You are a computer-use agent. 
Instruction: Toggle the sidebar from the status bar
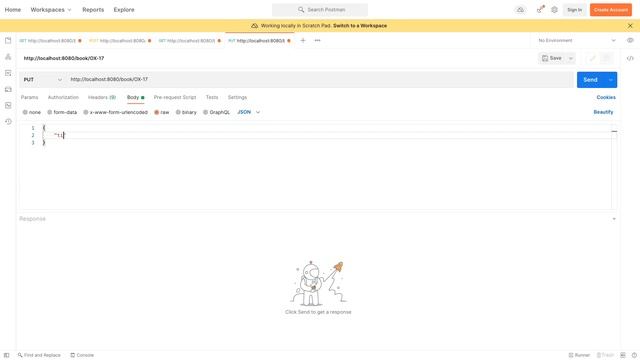point(7,355)
